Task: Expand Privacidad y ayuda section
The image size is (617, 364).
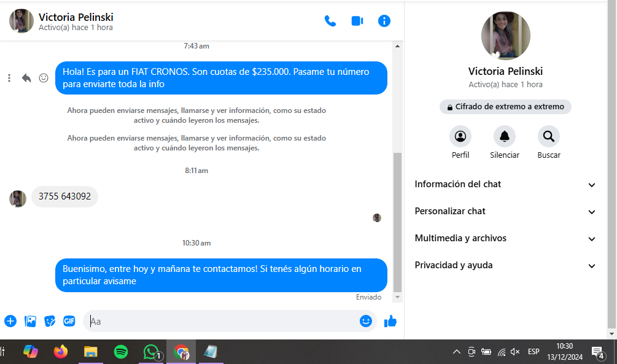Action: click(505, 265)
